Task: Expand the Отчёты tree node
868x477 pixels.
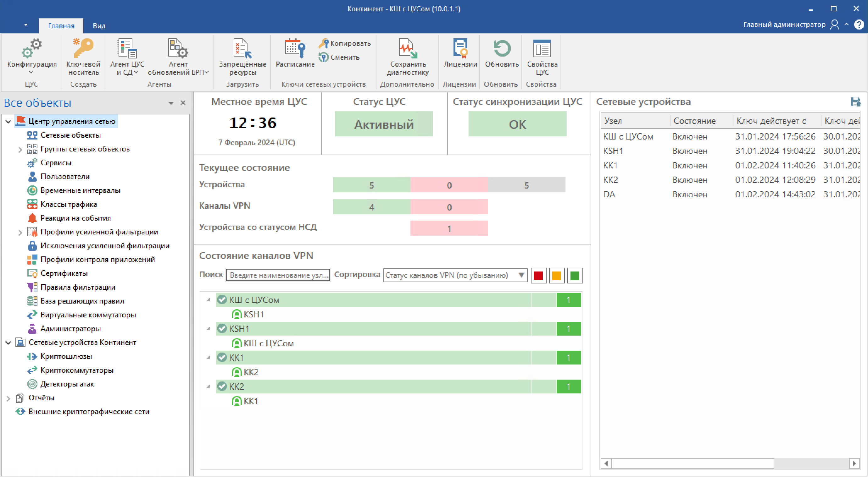Action: (x=8, y=398)
